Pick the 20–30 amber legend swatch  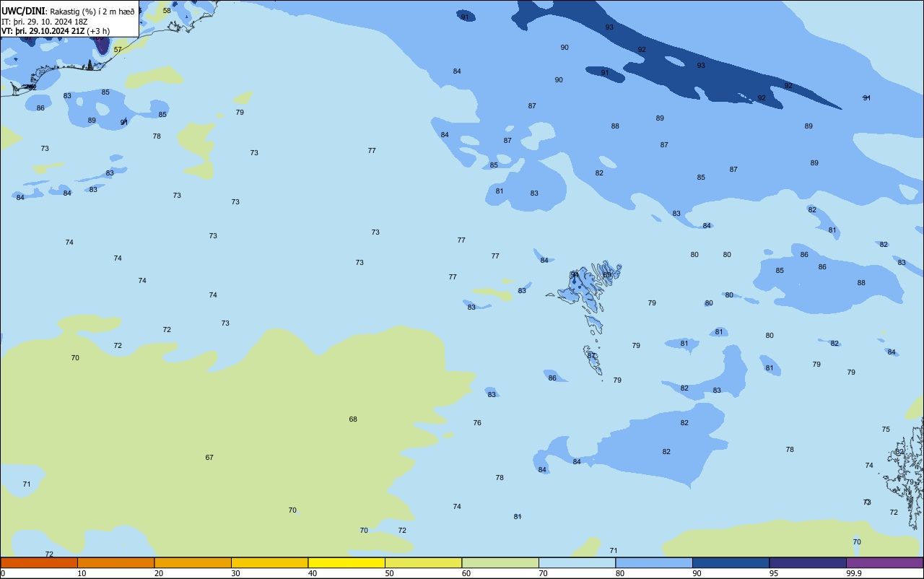(x=193, y=562)
